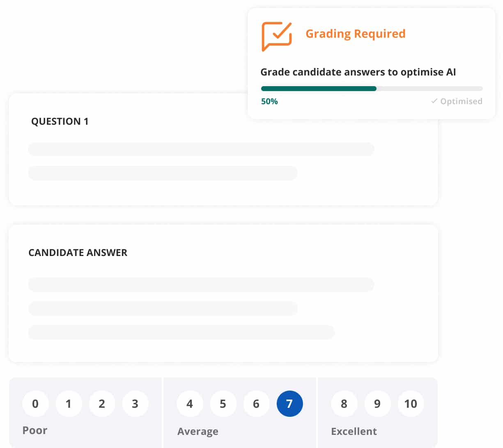Click the Optimised checkmark icon
Screen dimensions: 503x448
coord(434,101)
